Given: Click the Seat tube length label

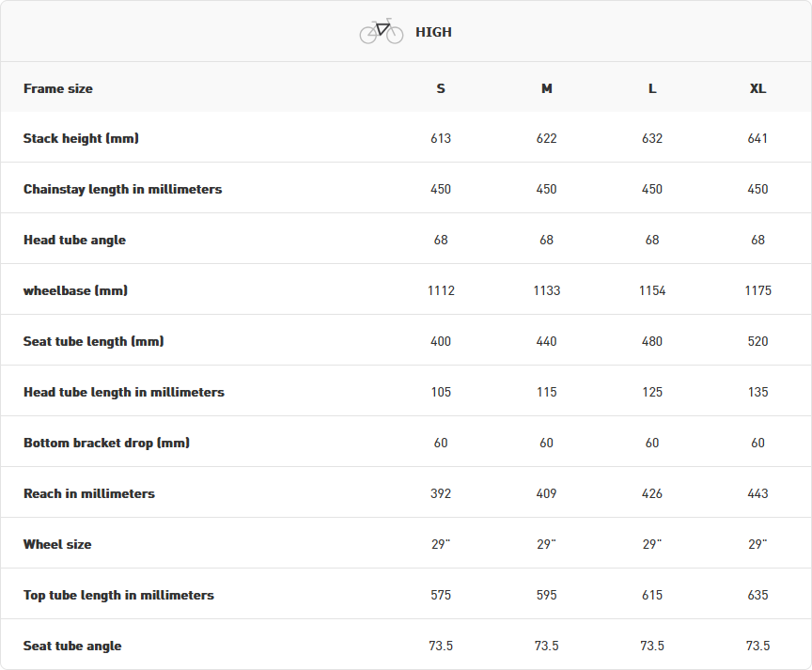Looking at the screenshot, I should click(93, 341).
